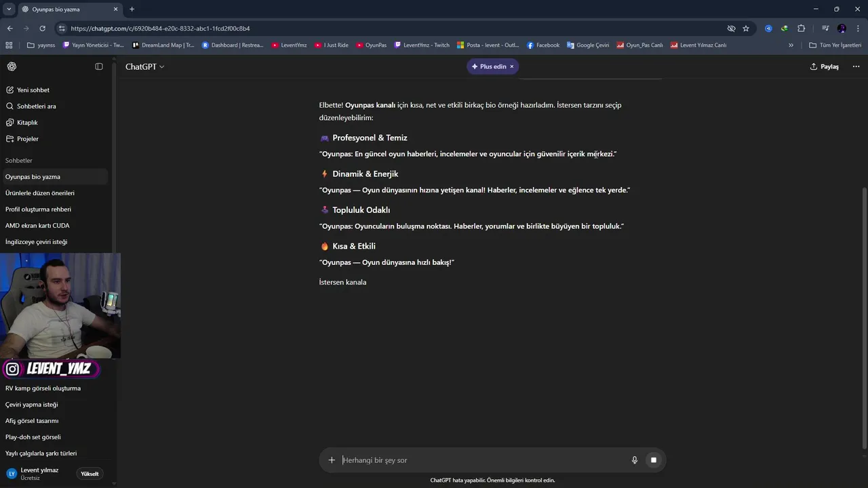The height and width of the screenshot is (488, 868).
Task: Open Chrome's three-dot menu
Action: click(x=858, y=28)
